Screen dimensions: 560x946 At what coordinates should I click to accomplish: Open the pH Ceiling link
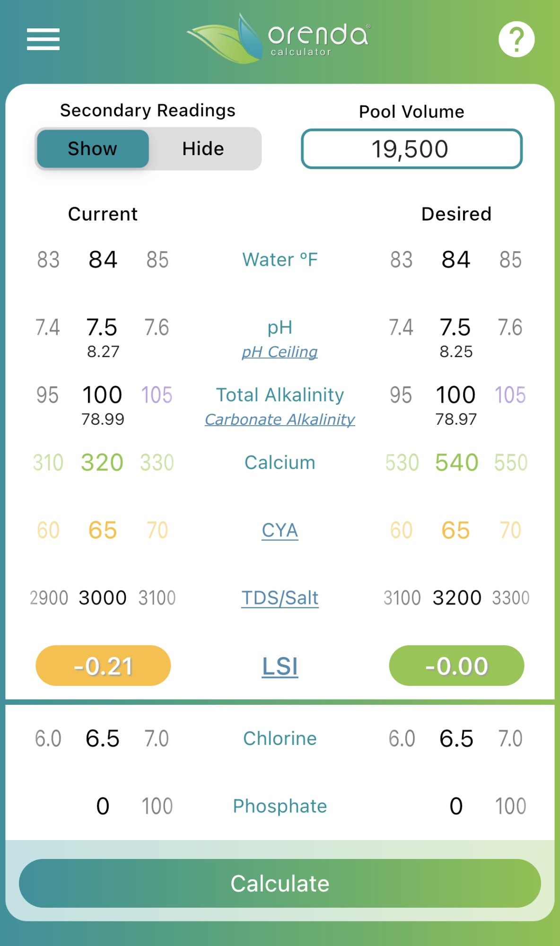pyautogui.click(x=280, y=352)
